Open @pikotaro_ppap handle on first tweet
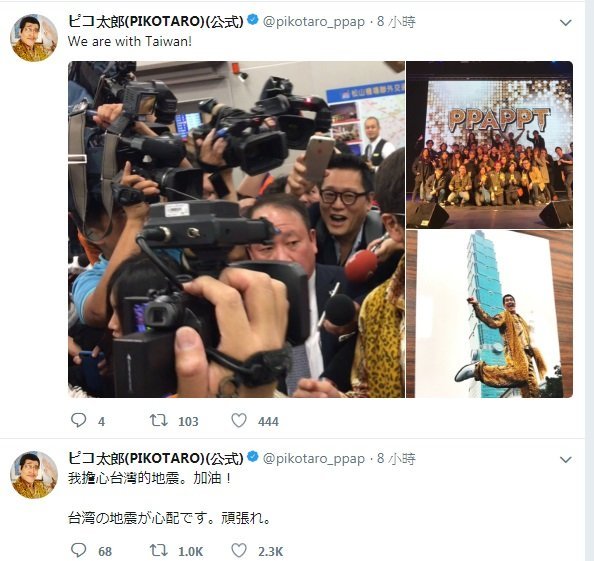 314,22
